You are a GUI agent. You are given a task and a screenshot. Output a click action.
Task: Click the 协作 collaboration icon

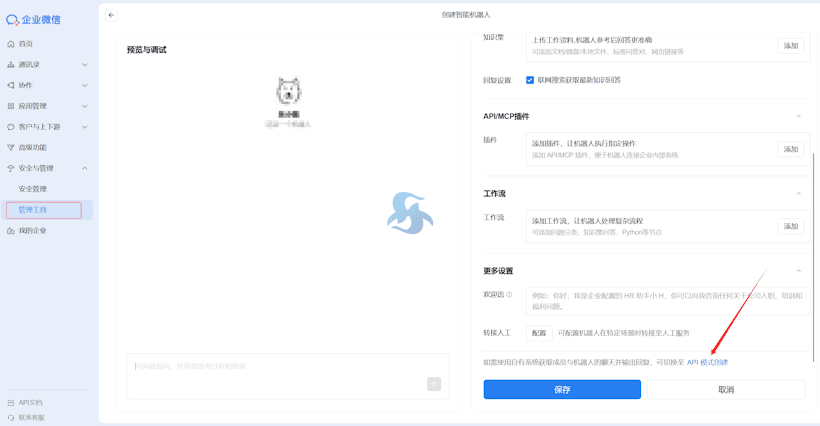(10, 85)
